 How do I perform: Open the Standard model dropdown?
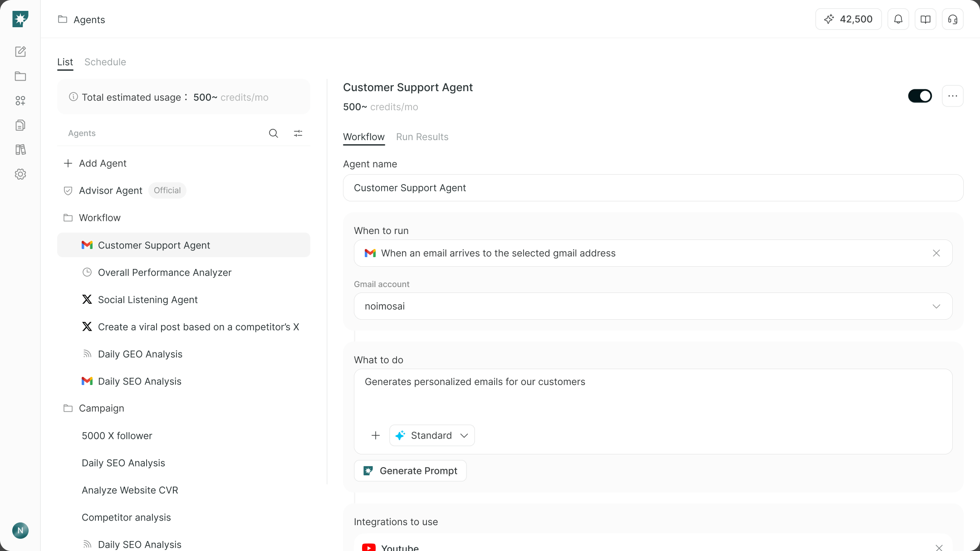coord(432,435)
